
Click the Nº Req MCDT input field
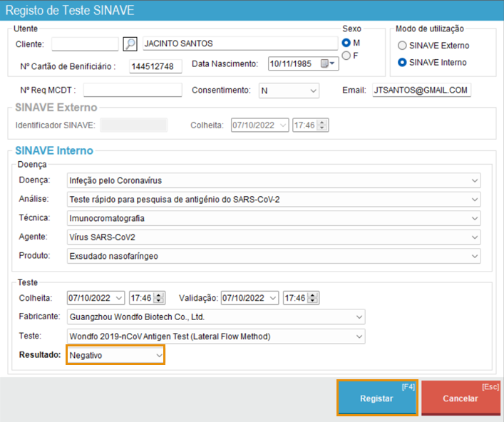pyautogui.click(x=133, y=90)
